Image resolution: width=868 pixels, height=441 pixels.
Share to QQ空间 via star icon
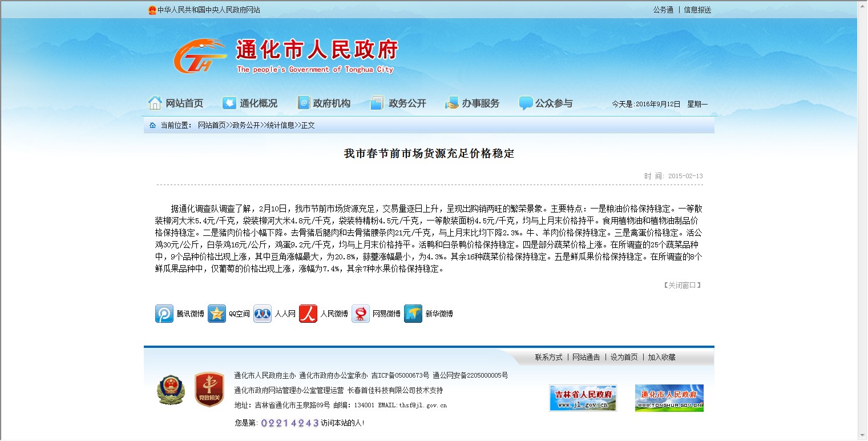tap(217, 314)
